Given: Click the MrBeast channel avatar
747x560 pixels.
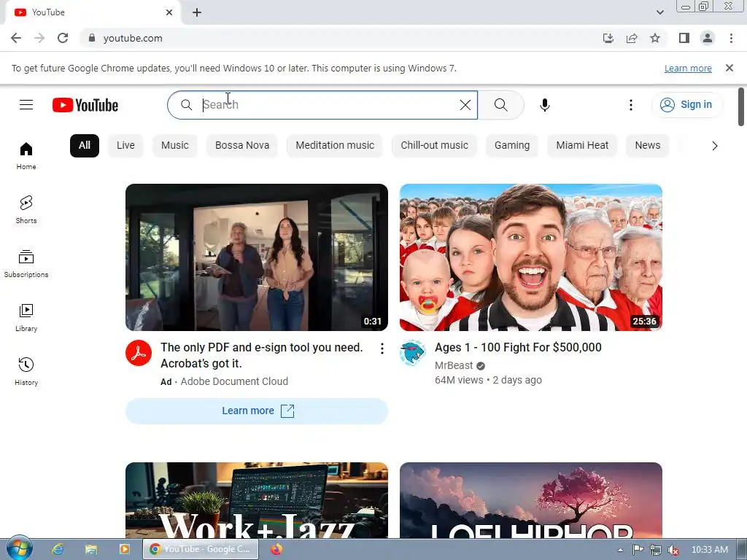Looking at the screenshot, I should (x=413, y=353).
